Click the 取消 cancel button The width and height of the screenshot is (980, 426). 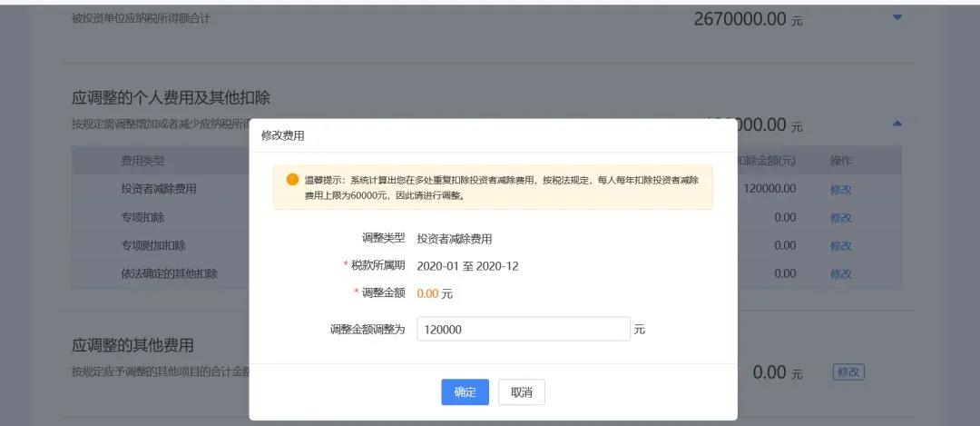[522, 392]
